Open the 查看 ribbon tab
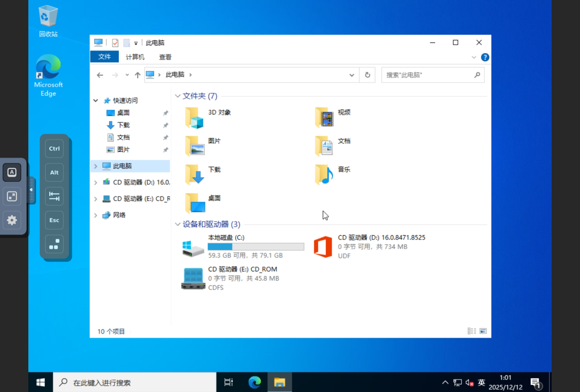 click(165, 57)
